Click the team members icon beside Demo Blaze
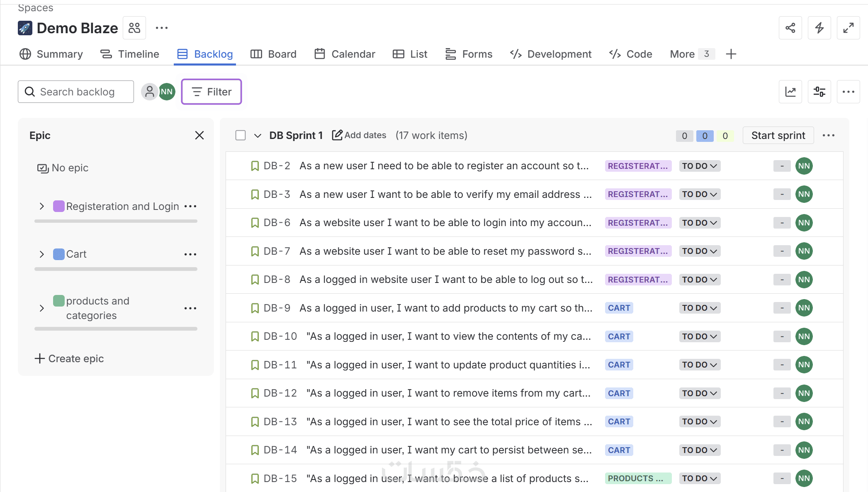 click(134, 28)
